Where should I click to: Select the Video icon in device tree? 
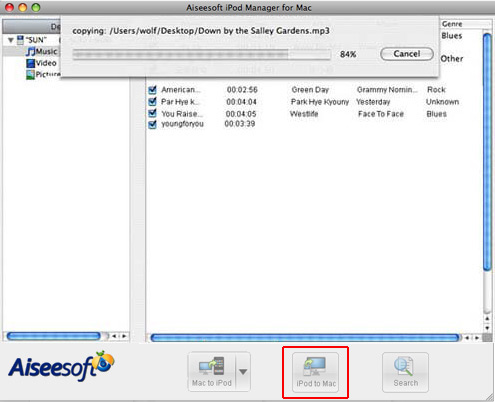point(31,63)
